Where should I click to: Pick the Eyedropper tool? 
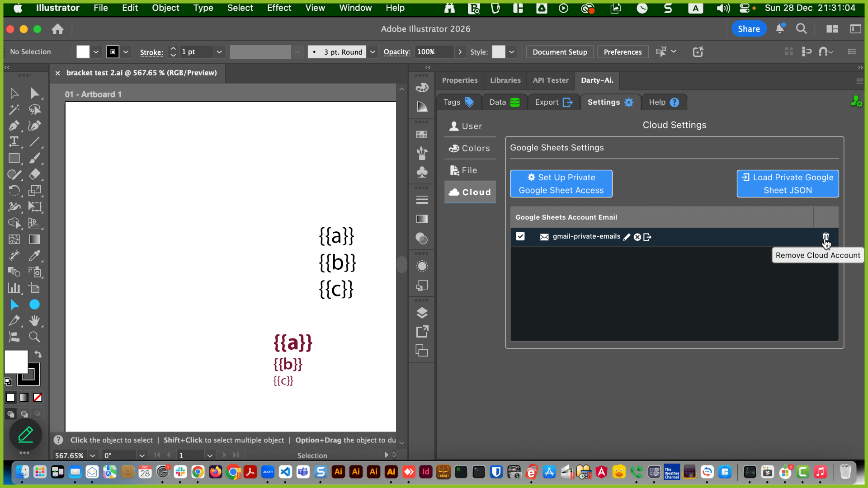pyautogui.click(x=34, y=256)
